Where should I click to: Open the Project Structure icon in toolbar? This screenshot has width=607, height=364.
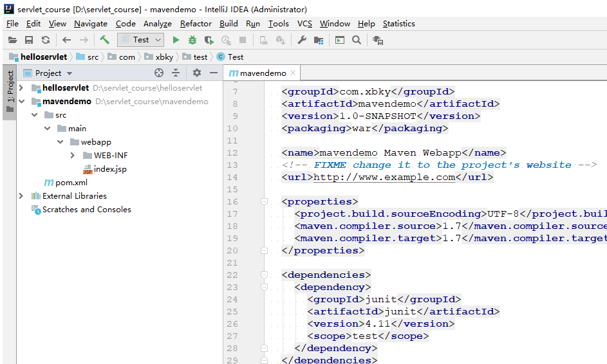click(x=318, y=40)
